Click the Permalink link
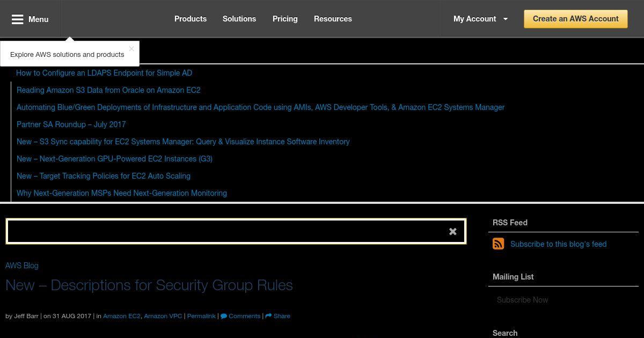This screenshot has width=644, height=338. [201, 316]
